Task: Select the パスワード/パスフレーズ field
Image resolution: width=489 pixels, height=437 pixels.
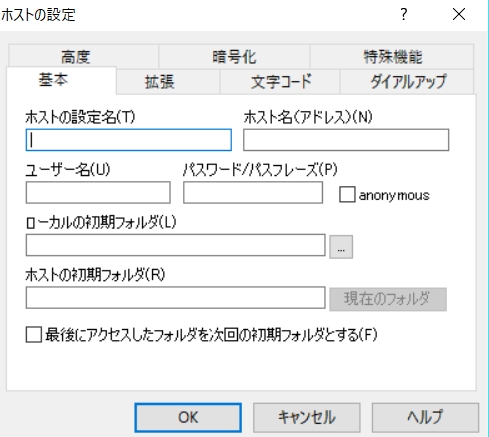Action: point(253,192)
